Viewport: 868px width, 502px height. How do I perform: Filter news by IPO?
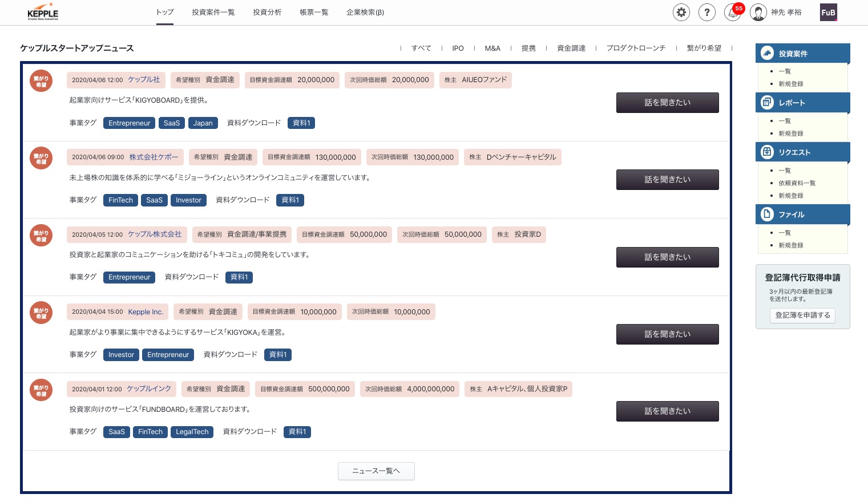tap(458, 48)
